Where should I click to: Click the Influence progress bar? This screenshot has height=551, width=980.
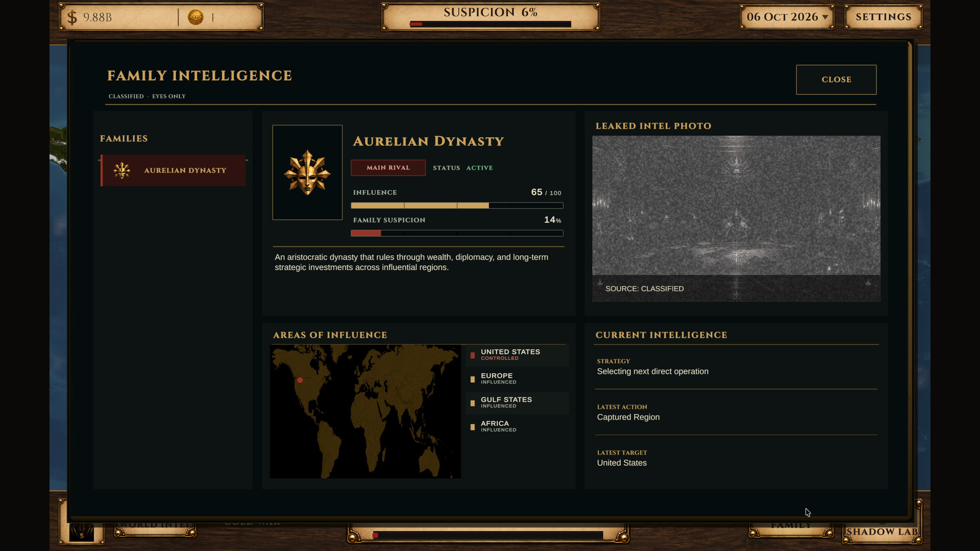click(457, 206)
